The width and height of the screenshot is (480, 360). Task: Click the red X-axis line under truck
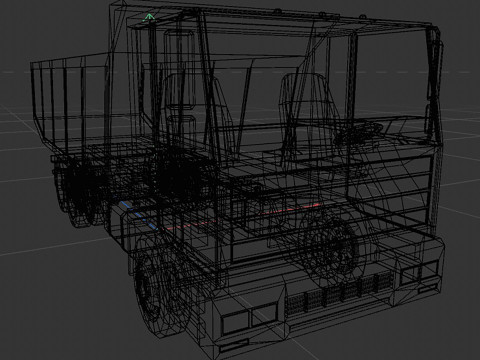pyautogui.click(x=243, y=216)
